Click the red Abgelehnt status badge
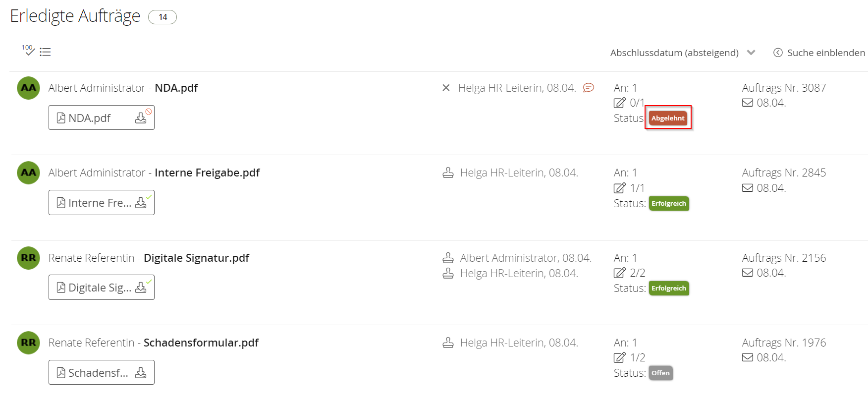The height and width of the screenshot is (405, 868). [x=668, y=118]
